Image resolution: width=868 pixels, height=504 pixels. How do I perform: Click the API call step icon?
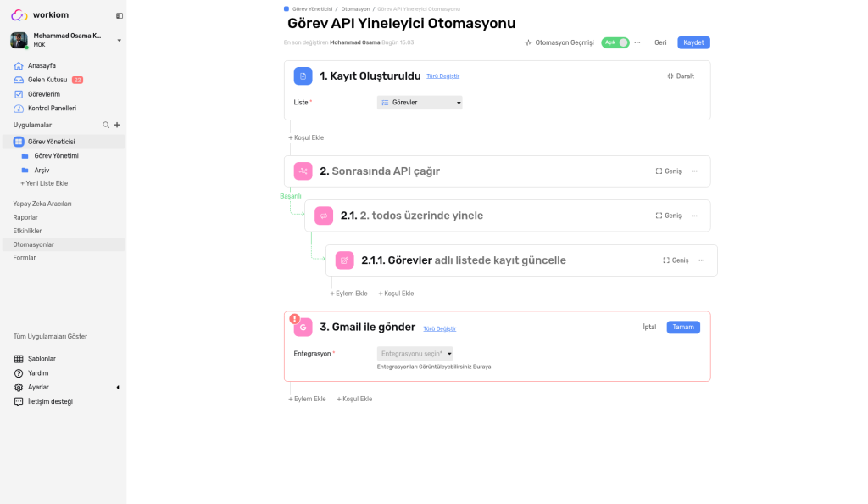(303, 171)
